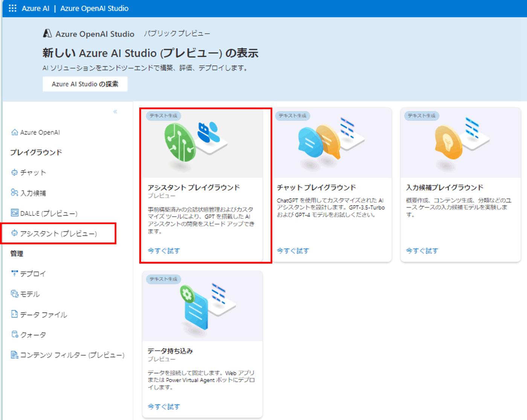Select チャット in the playground menu

[29, 173]
